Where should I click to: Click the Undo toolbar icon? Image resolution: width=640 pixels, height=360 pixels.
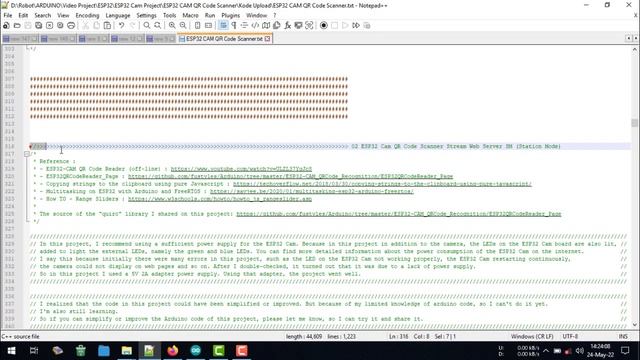pos(121,25)
